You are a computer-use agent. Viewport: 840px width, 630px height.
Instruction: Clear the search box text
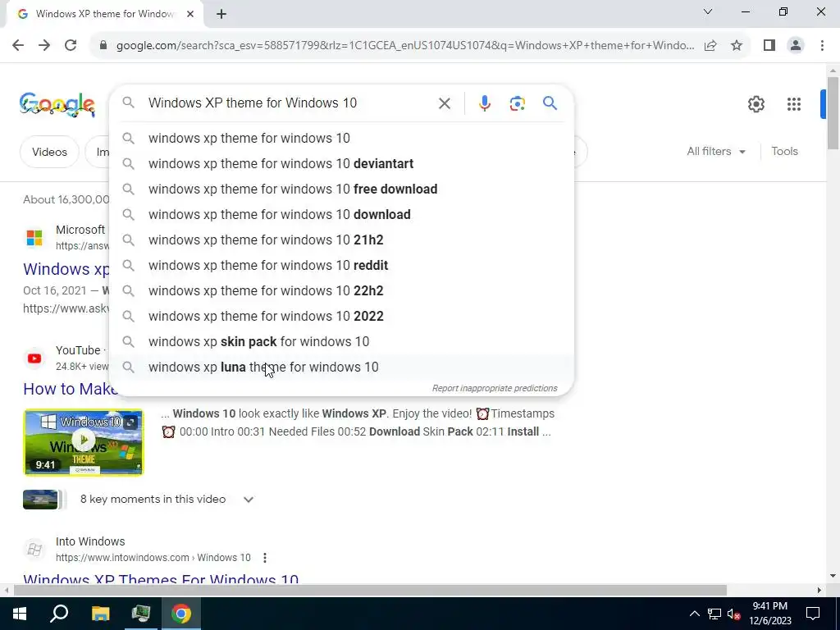444,103
